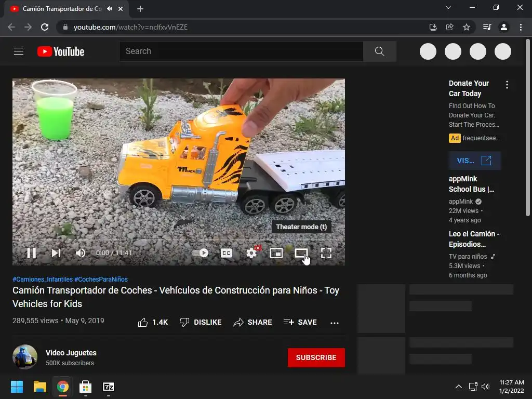The image size is (532, 399).
Task: Go to YouTube home via logo
Action: [61, 51]
